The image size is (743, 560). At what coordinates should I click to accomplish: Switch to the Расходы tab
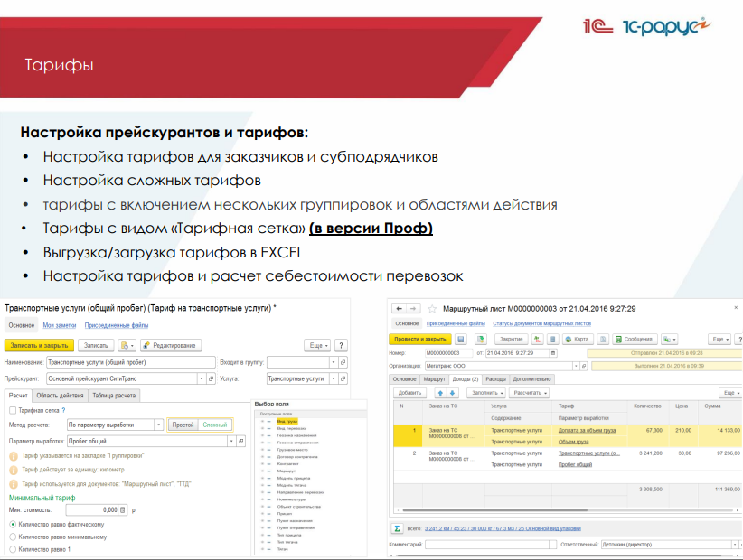tap(495, 379)
